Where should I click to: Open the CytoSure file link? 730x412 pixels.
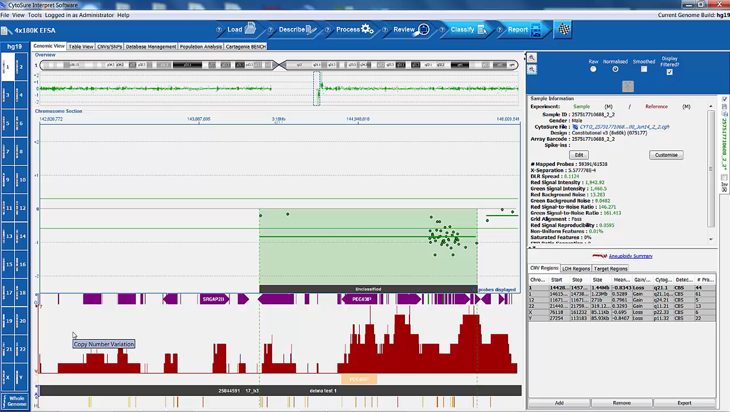pos(624,127)
